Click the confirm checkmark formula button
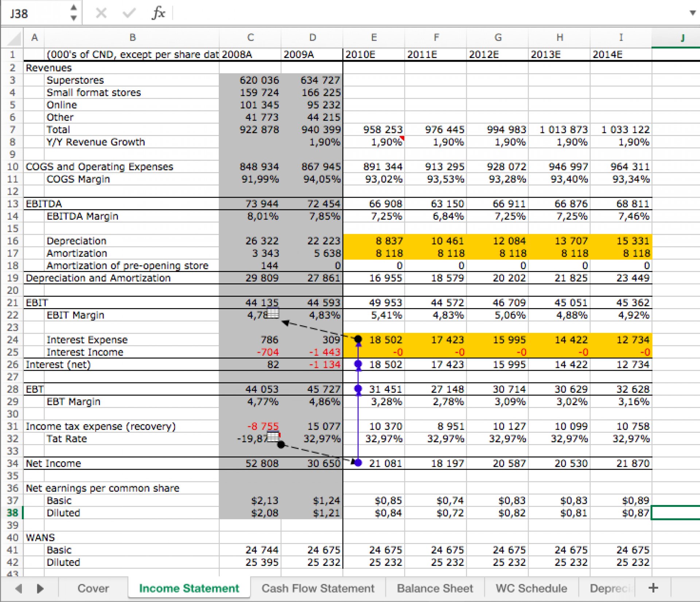The width and height of the screenshot is (700, 602). 129,13
